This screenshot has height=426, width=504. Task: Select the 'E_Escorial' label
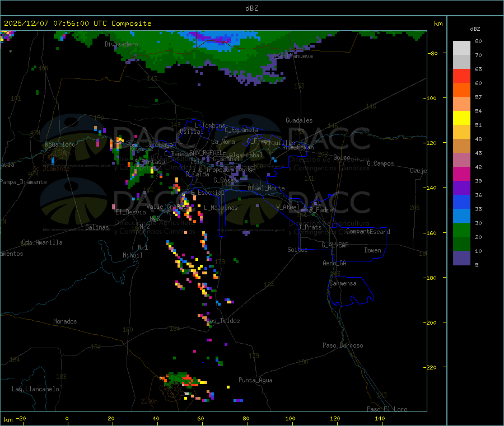click(207, 193)
